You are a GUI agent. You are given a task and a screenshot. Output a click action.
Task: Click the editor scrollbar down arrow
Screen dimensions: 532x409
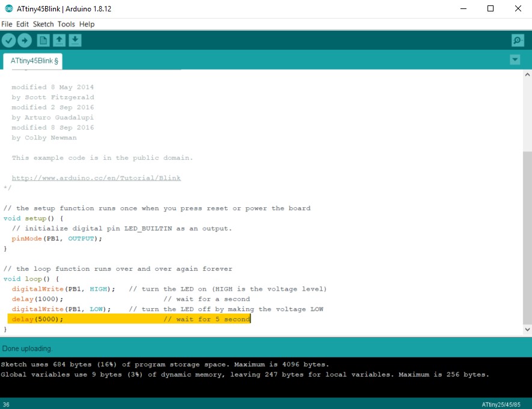click(x=527, y=329)
